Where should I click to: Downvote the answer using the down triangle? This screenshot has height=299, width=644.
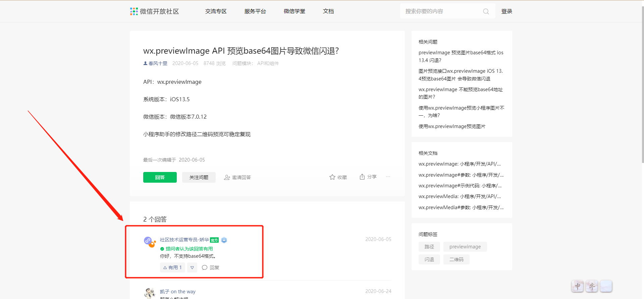coord(192,267)
